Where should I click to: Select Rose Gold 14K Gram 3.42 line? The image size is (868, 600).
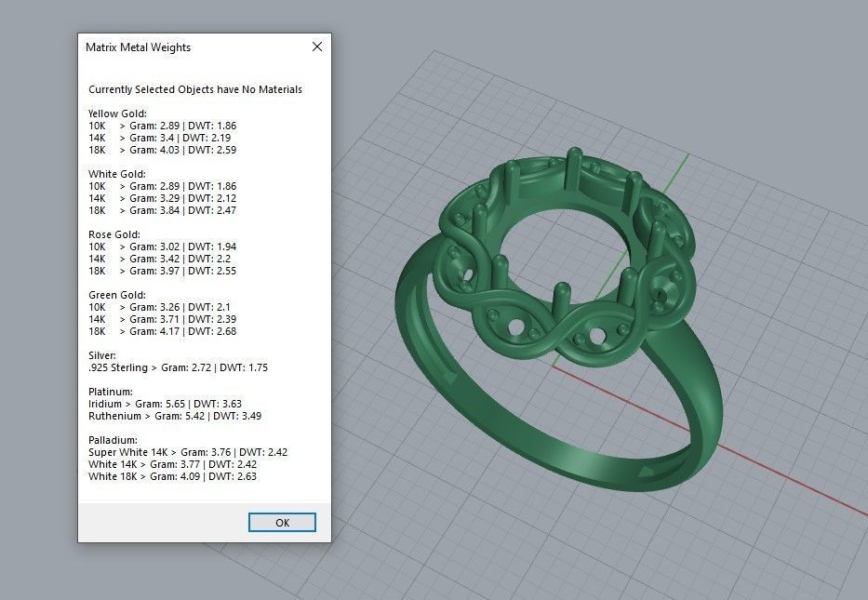coord(159,259)
